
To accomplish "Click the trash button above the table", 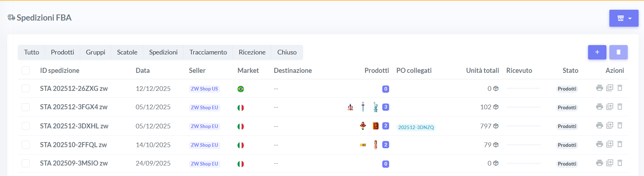I will tap(618, 52).
